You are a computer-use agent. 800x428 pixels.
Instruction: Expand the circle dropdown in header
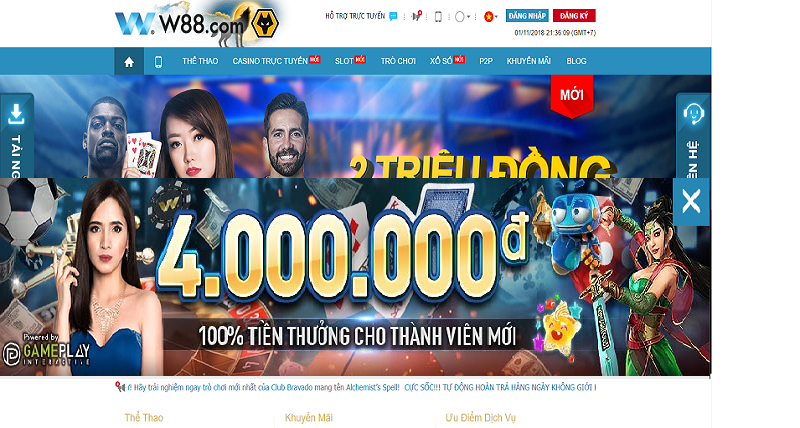462,16
